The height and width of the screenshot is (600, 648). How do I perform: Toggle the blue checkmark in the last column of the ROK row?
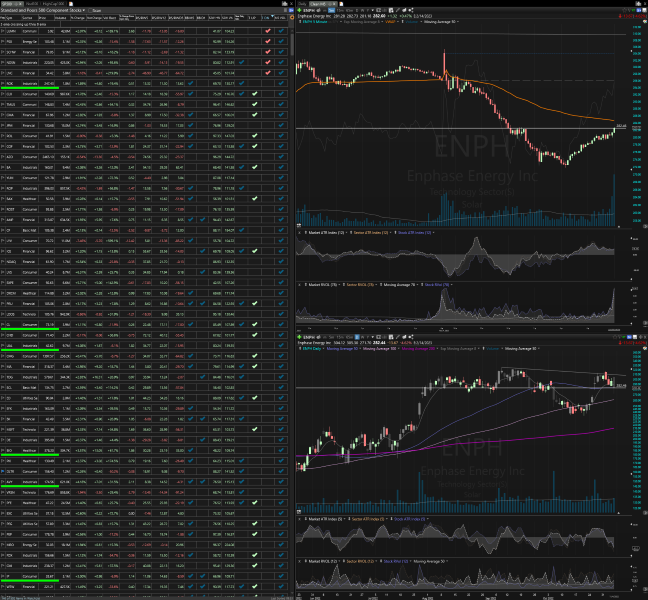point(281,83)
